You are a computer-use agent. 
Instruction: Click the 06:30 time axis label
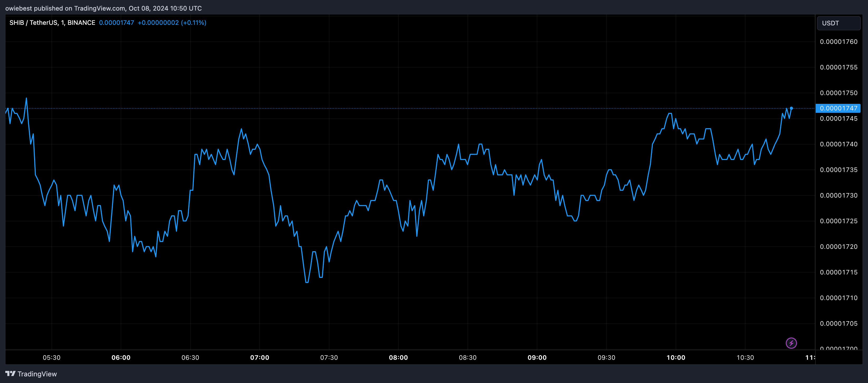(190, 357)
